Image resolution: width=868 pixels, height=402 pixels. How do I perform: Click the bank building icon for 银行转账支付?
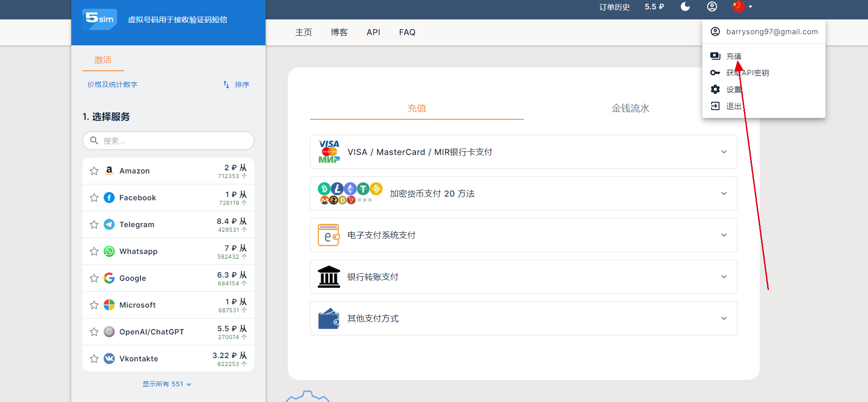click(329, 277)
